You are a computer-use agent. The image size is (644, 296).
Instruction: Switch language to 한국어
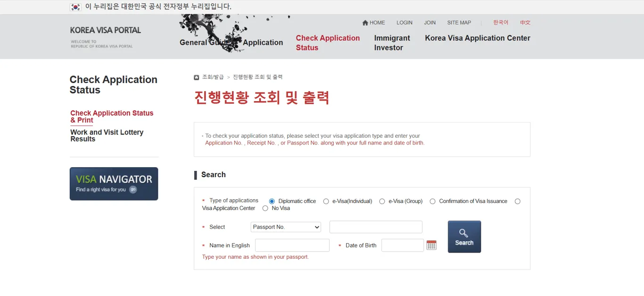(x=500, y=23)
